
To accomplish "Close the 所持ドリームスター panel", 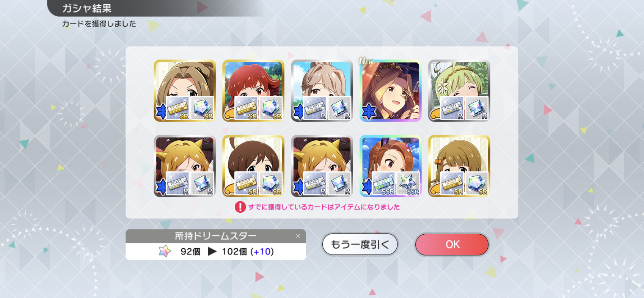I will [x=298, y=236].
